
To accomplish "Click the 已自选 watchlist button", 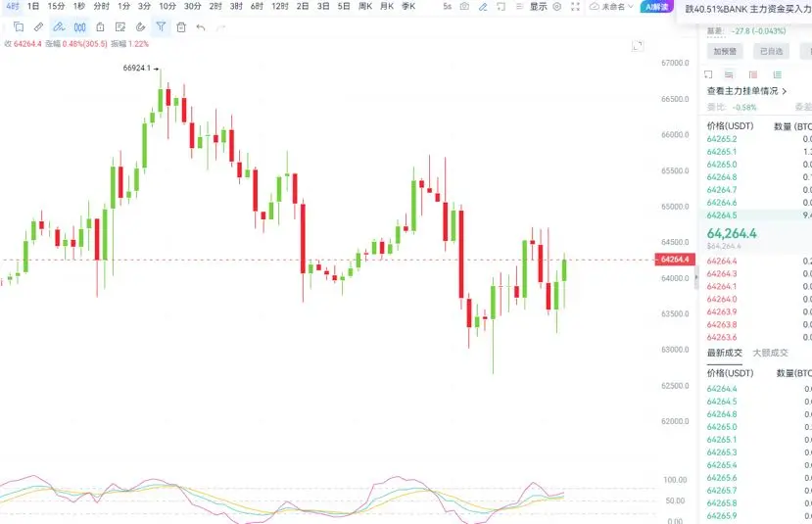I will click(x=772, y=51).
